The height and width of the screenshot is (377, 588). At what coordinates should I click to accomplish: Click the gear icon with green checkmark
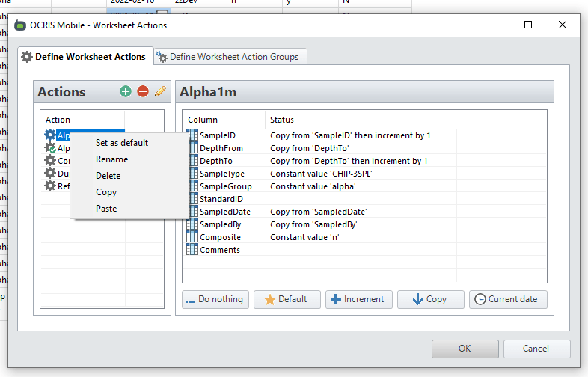point(50,148)
